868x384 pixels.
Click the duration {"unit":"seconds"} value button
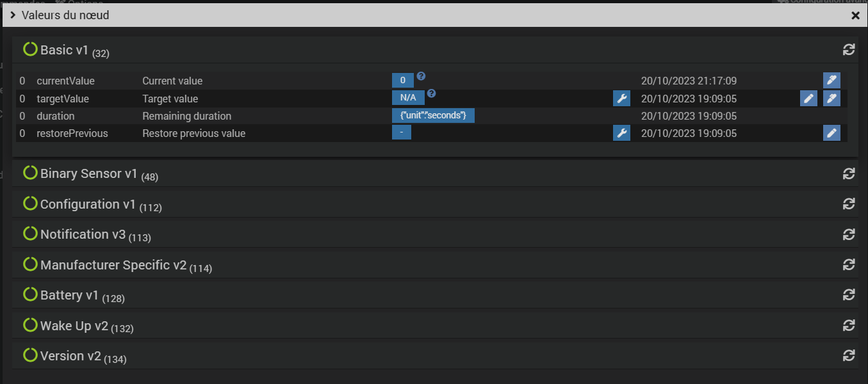[x=433, y=116]
